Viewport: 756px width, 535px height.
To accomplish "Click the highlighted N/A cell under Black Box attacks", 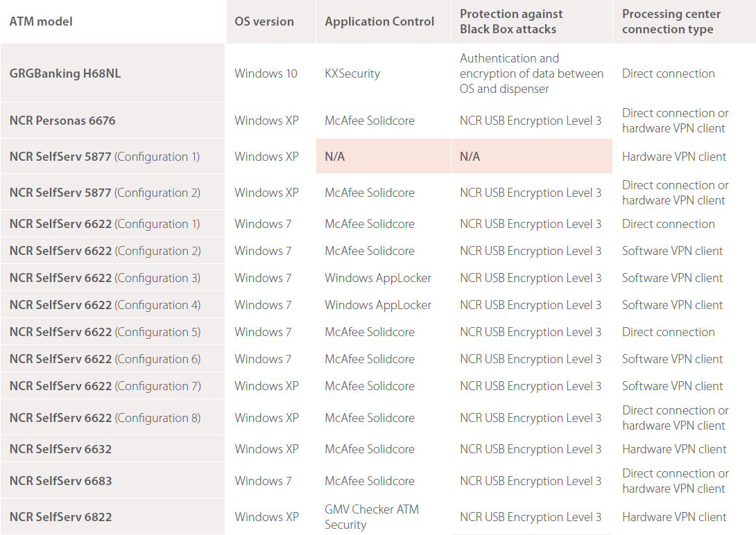I will click(x=470, y=157).
